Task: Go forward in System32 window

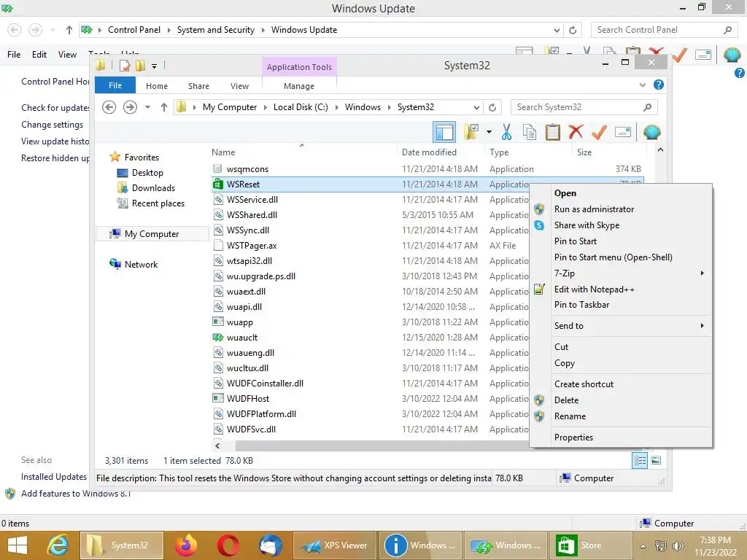Action: (130, 107)
